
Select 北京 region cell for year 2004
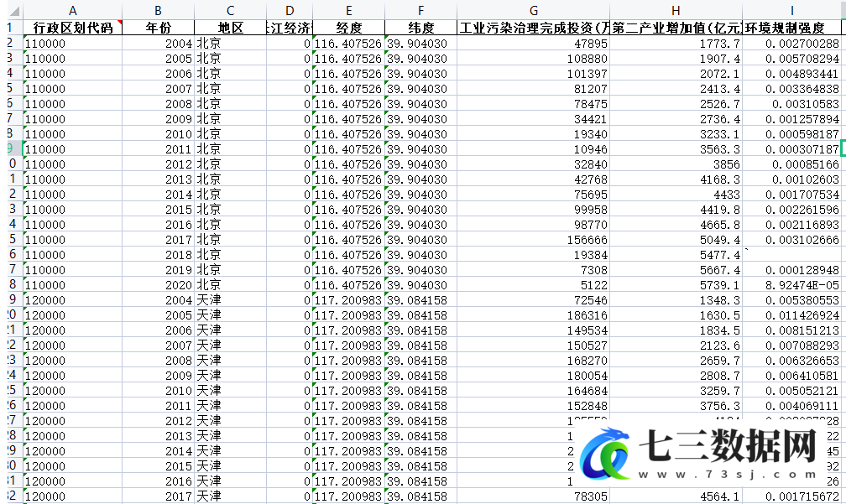click(230, 44)
